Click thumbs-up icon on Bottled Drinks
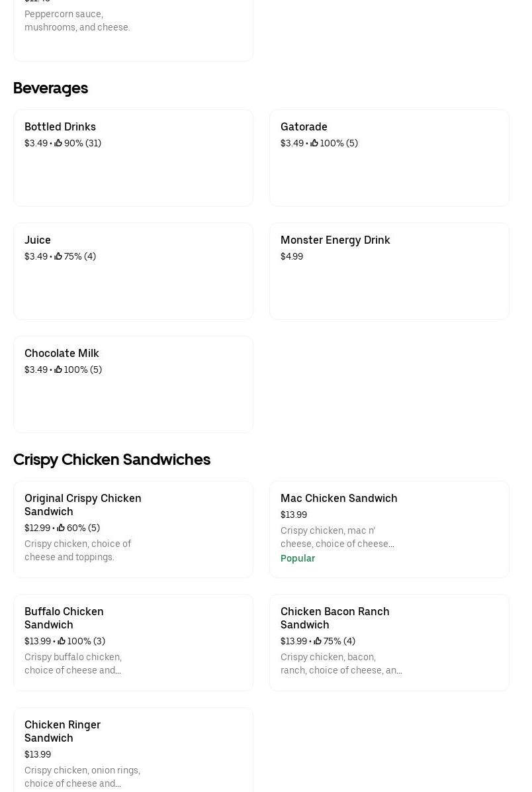This screenshot has height=792, width=532. (58, 143)
